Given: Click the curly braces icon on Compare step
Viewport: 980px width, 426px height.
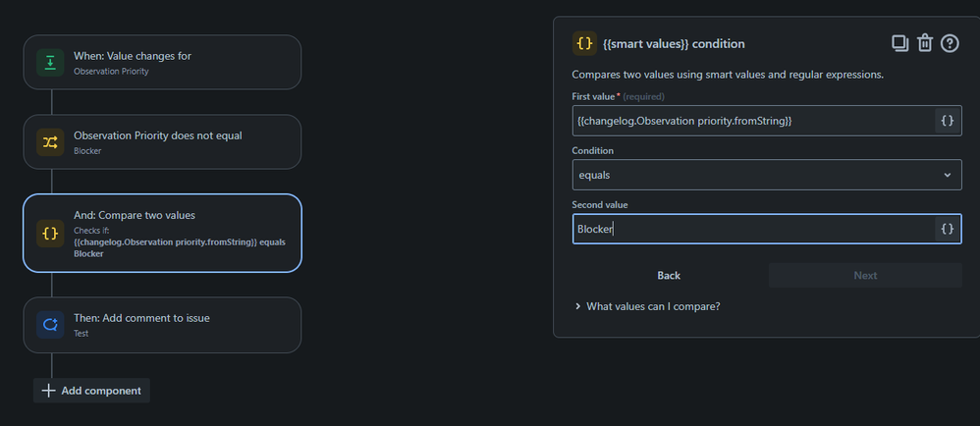Looking at the screenshot, I should [50, 233].
